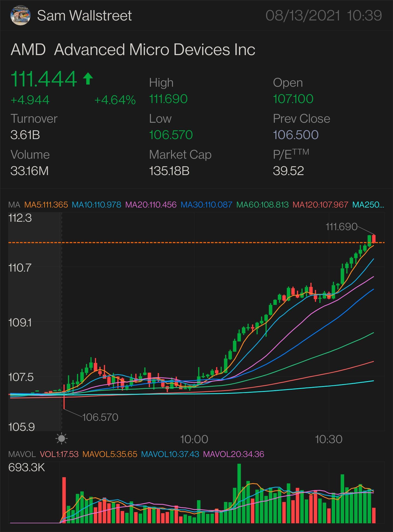Select the MAVOL20:34.36 label
Screen dimensions: 393x532
click(234, 454)
